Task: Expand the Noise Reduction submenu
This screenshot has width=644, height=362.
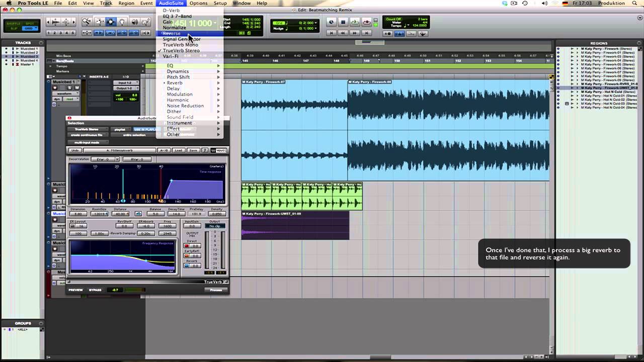Action: pyautogui.click(x=190, y=106)
